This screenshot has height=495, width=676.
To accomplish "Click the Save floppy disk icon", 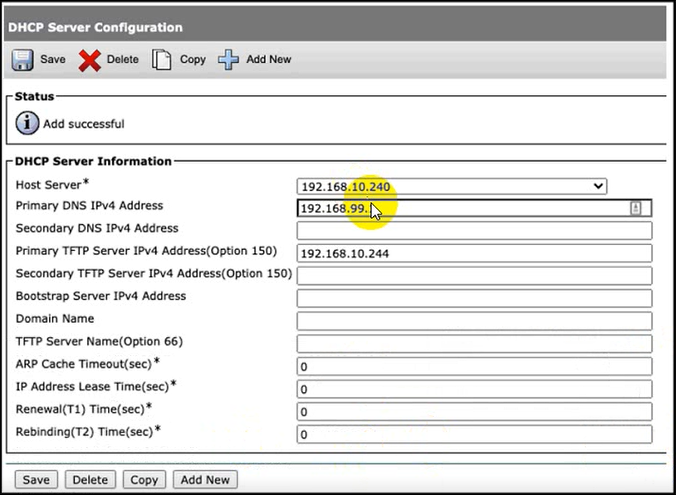I will click(x=22, y=60).
